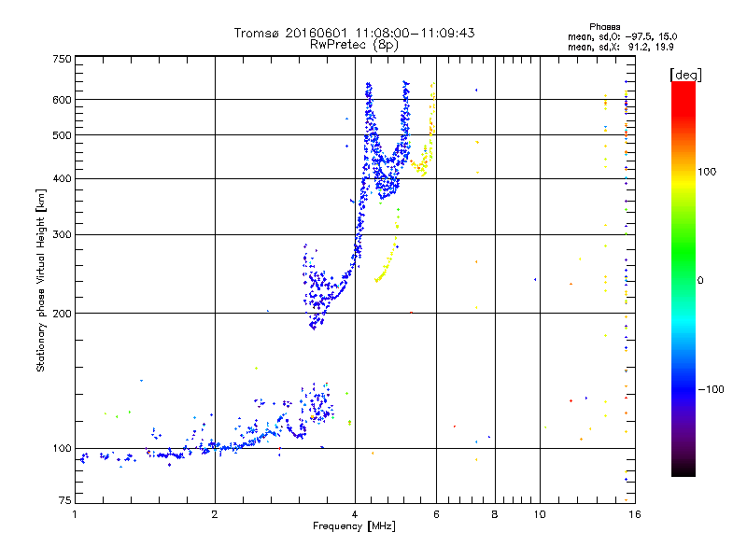This screenshot has width=747, height=560.
Task: Click the '[deg]' colorbar unit label
Action: click(x=685, y=75)
